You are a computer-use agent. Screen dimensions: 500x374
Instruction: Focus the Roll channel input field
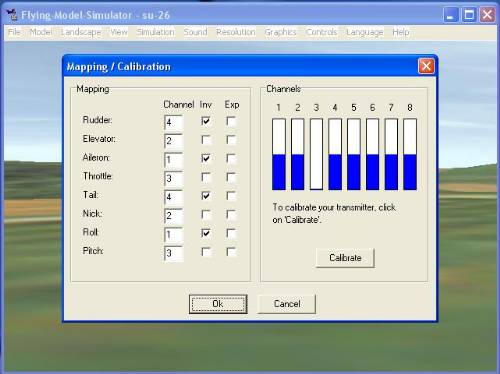point(173,234)
